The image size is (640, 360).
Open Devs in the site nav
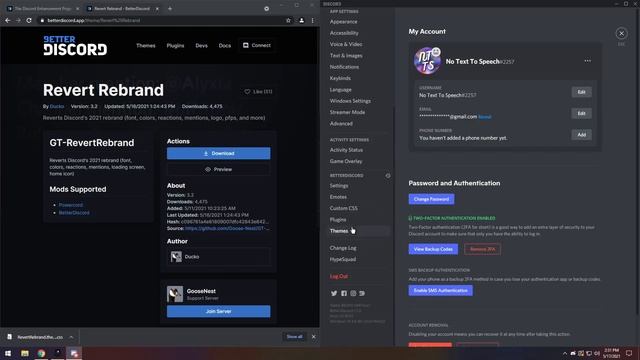point(201,45)
